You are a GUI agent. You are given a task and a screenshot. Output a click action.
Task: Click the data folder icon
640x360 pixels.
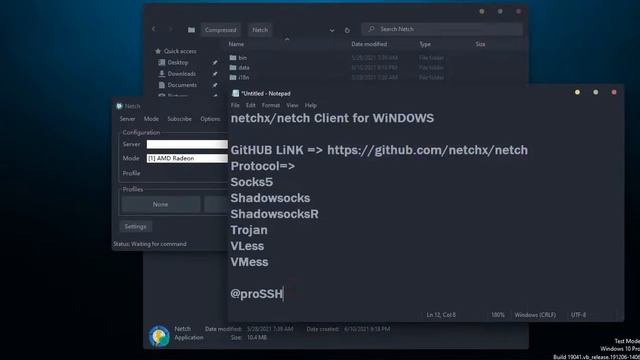coord(233,68)
